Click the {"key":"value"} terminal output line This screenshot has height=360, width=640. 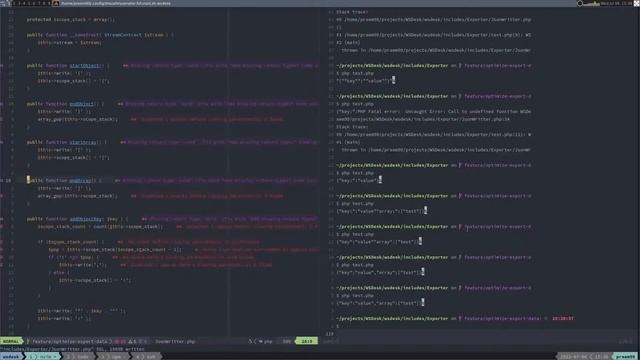pyautogui.click(x=358, y=180)
